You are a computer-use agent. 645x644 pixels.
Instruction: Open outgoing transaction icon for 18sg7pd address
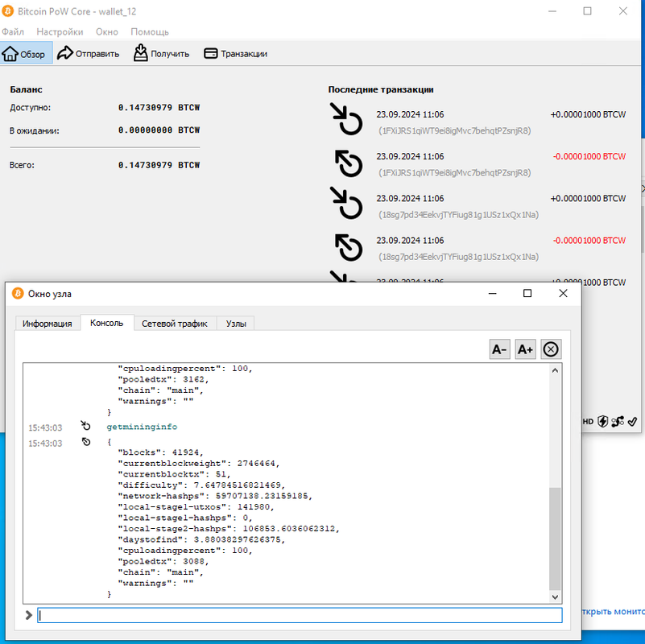[x=349, y=248]
